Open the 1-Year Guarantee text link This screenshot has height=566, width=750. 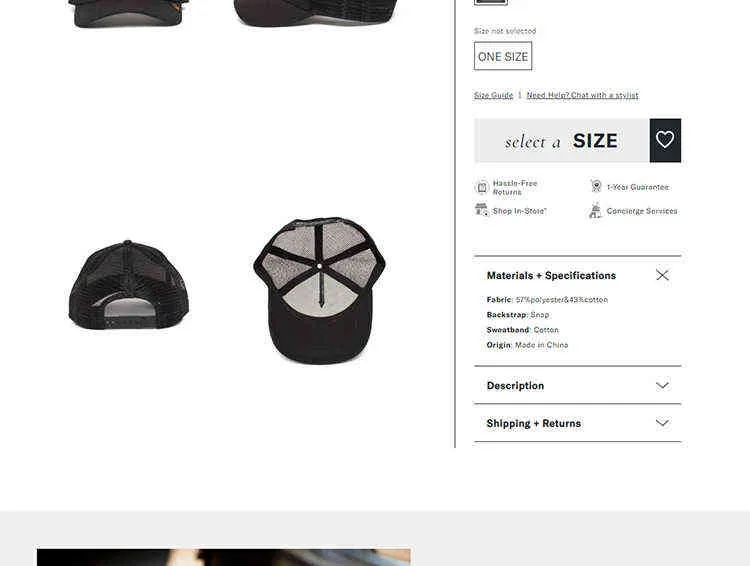638,187
